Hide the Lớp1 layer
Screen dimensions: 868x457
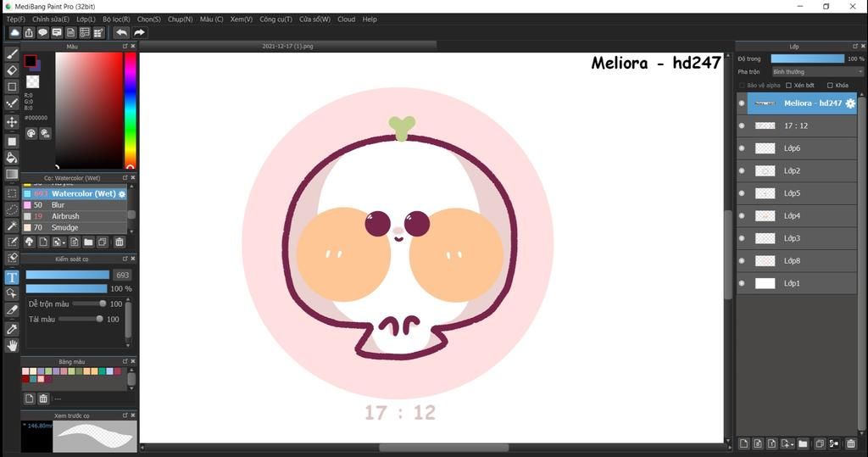coord(742,283)
